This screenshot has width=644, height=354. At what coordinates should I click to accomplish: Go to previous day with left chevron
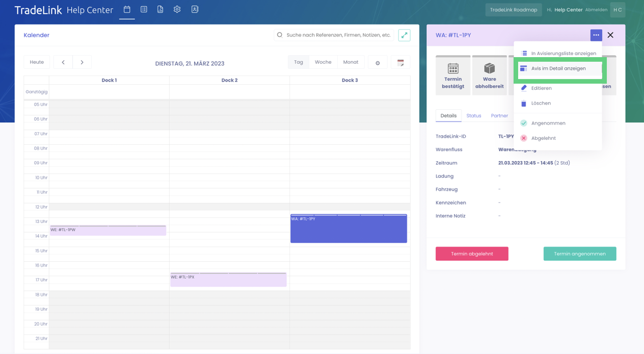click(x=63, y=62)
